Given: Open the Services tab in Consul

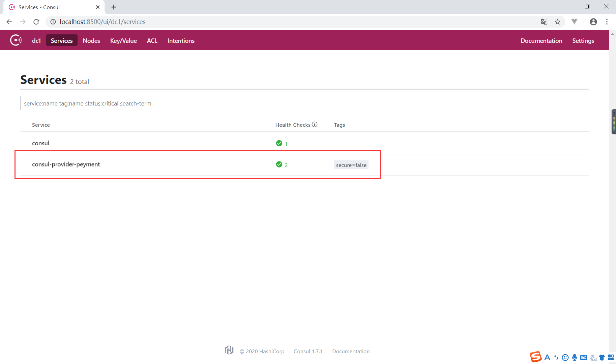Looking at the screenshot, I should [x=62, y=40].
